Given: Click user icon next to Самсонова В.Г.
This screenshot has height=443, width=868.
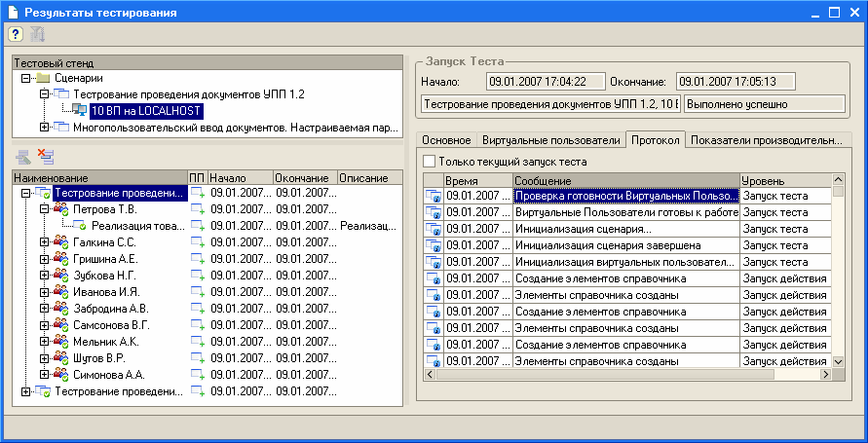Looking at the screenshot, I should tap(61, 325).
